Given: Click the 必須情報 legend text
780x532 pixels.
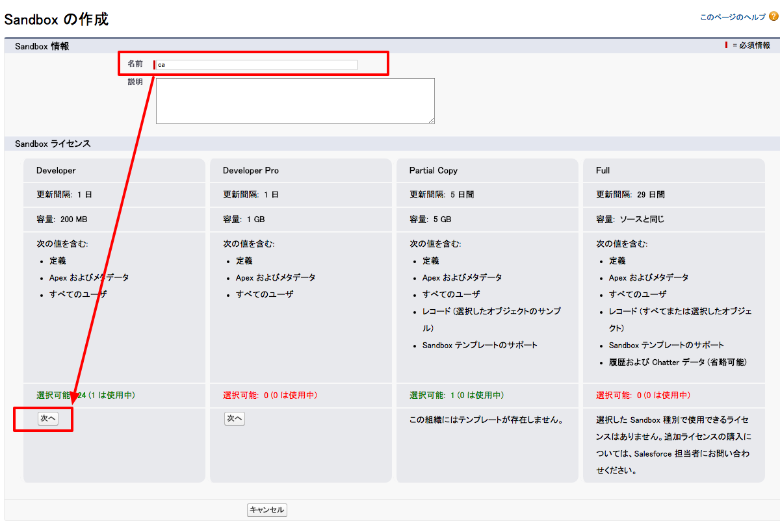Looking at the screenshot, I should [755, 45].
